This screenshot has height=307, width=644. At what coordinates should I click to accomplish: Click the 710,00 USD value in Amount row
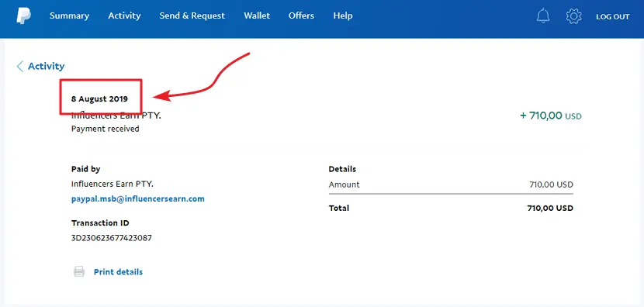(551, 185)
